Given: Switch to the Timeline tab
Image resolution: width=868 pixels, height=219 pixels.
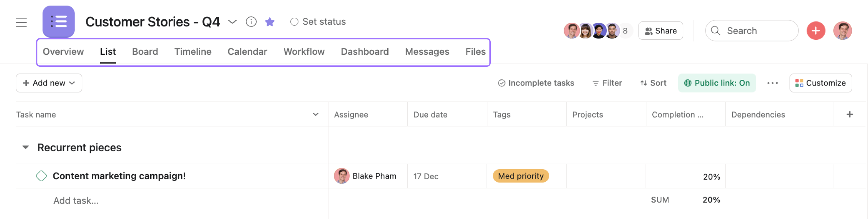Looking at the screenshot, I should click(193, 51).
